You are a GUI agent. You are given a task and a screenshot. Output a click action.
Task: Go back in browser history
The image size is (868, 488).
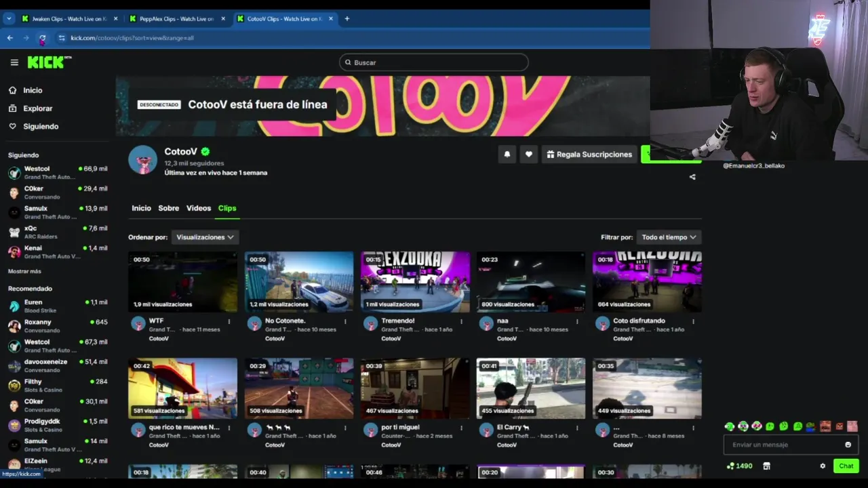click(10, 38)
